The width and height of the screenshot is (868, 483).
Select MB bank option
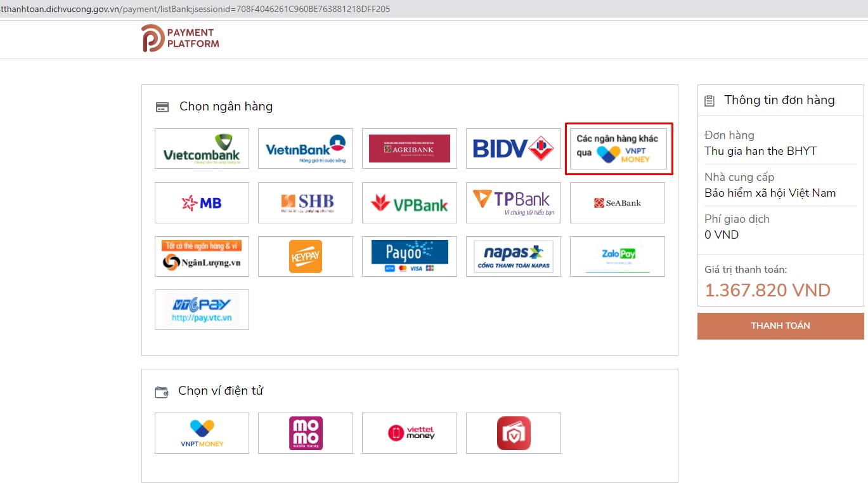coord(202,203)
